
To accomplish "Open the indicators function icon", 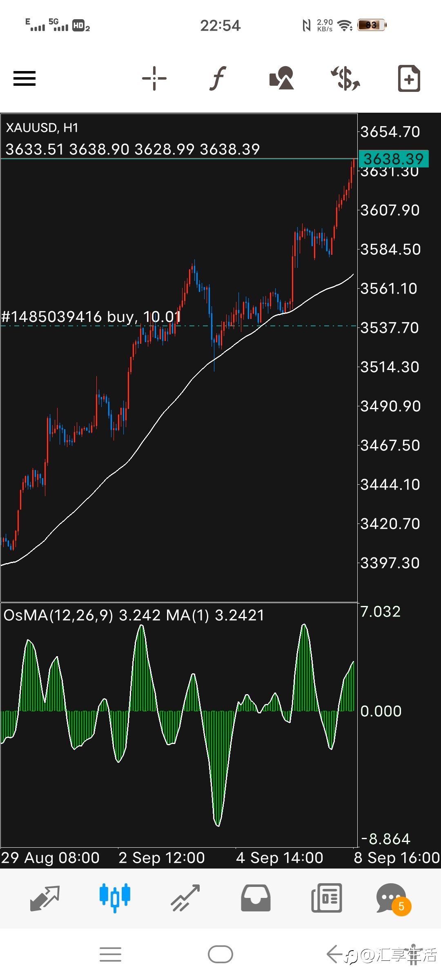I will point(218,78).
